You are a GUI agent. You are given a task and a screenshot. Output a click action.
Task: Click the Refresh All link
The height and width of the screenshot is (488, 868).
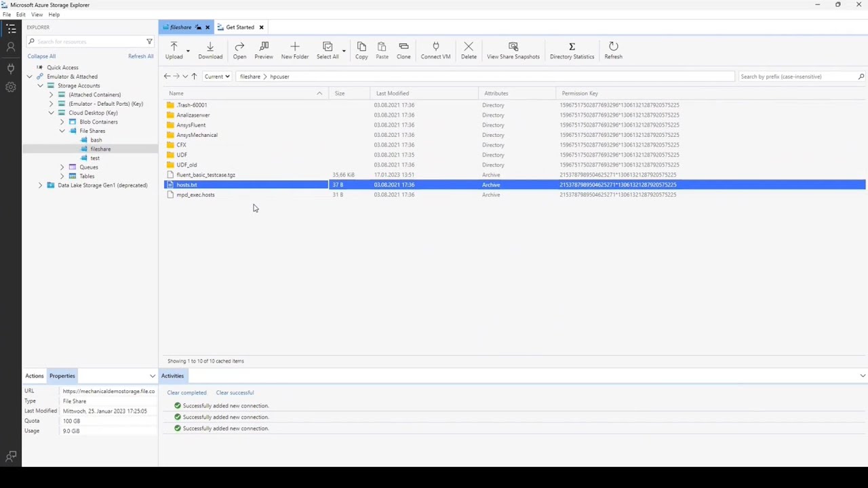(x=140, y=56)
